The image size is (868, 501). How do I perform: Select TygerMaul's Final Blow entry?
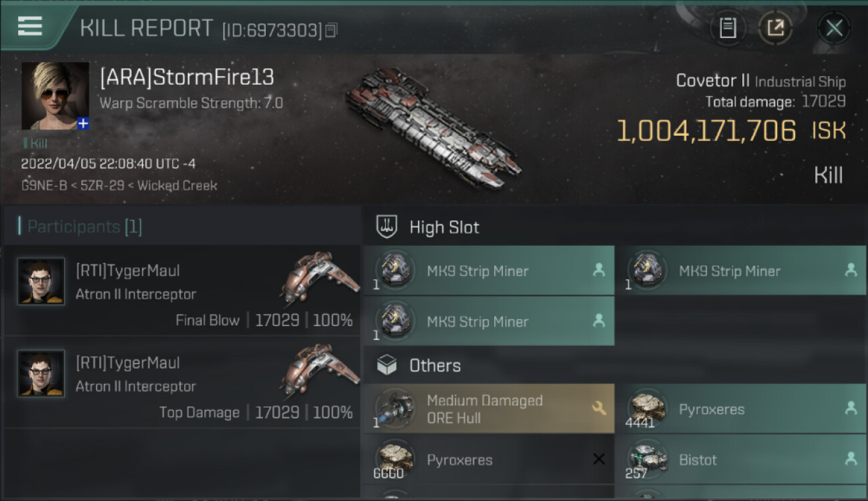(x=183, y=291)
